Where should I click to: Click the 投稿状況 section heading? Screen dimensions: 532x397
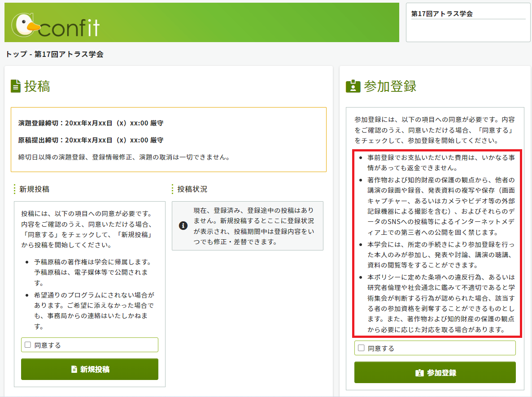tap(192, 189)
